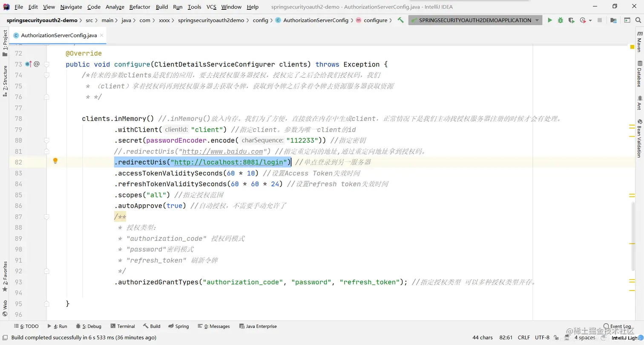Open the Spring tool window tab
Screen dimensions: 644x345
(182, 326)
